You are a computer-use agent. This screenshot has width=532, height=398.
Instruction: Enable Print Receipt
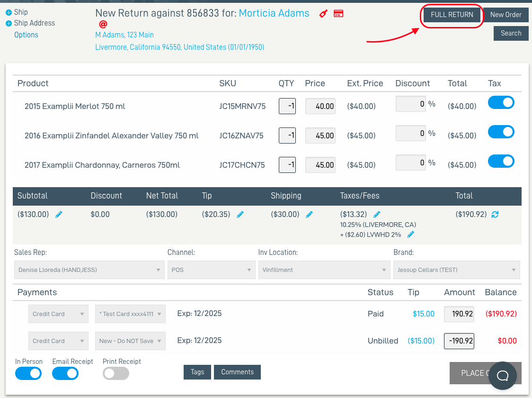[115, 373]
